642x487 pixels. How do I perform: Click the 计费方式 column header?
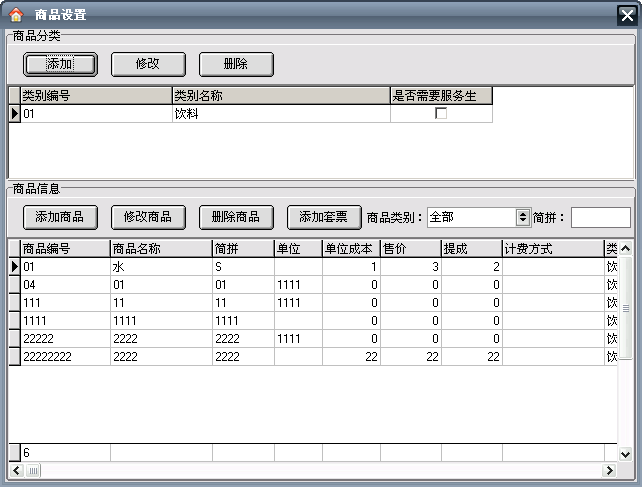click(553, 249)
